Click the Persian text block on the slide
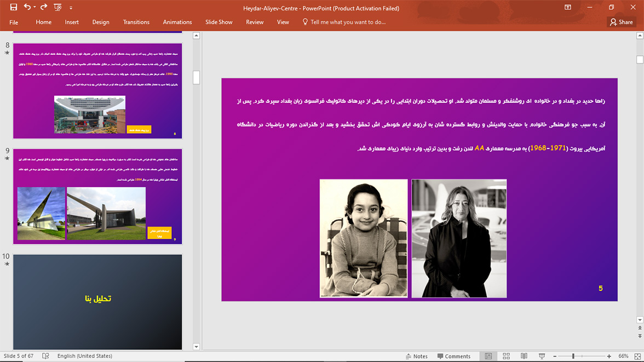The width and height of the screenshot is (644, 362). (x=421, y=124)
